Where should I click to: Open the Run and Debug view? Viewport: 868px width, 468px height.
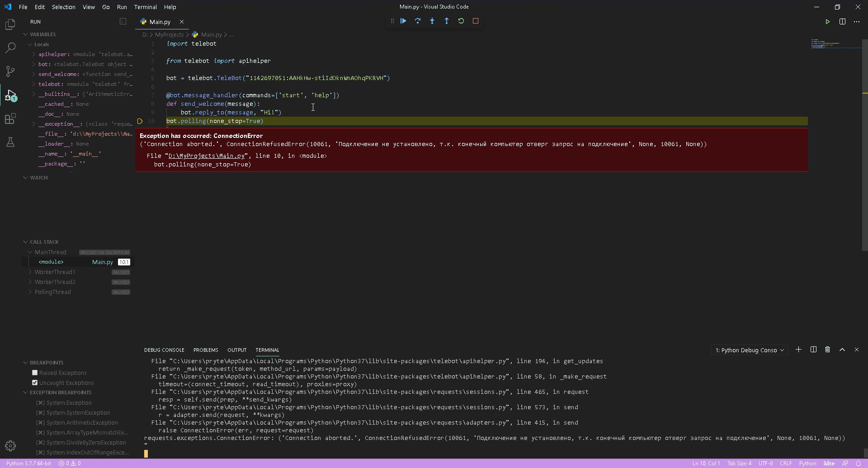[x=10, y=95]
